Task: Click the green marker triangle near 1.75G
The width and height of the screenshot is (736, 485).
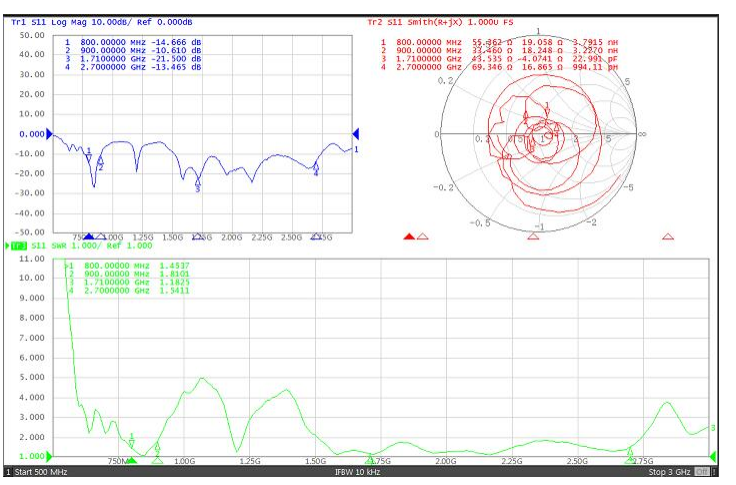Action: pyautogui.click(x=371, y=460)
